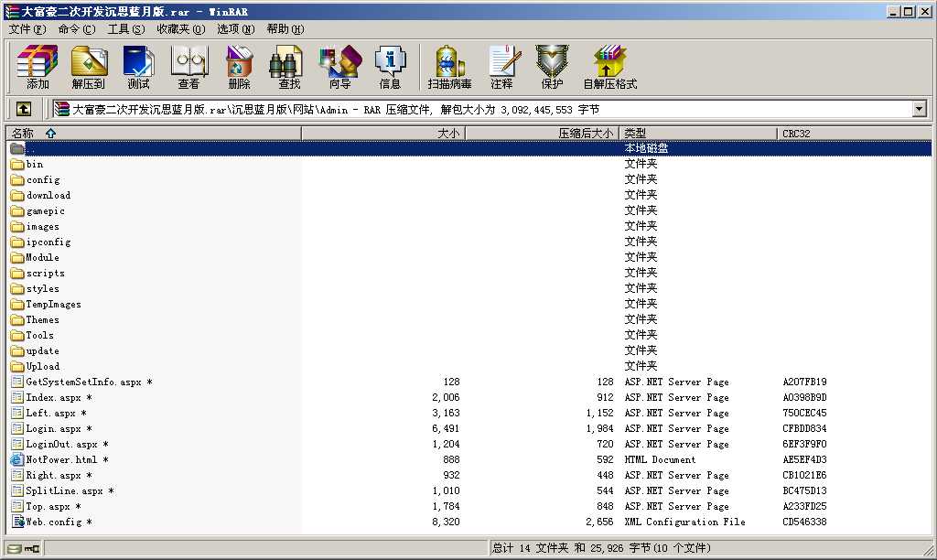
Task: Select the styles folder row
Action: point(469,288)
